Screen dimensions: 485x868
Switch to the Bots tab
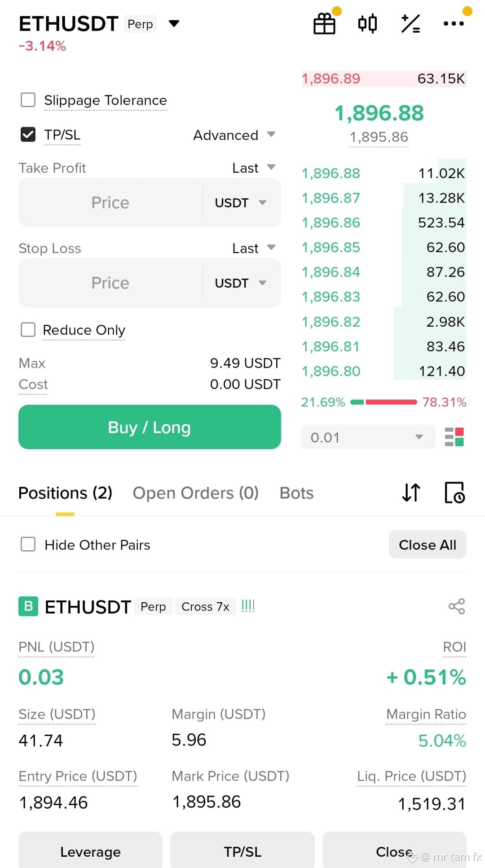(296, 493)
